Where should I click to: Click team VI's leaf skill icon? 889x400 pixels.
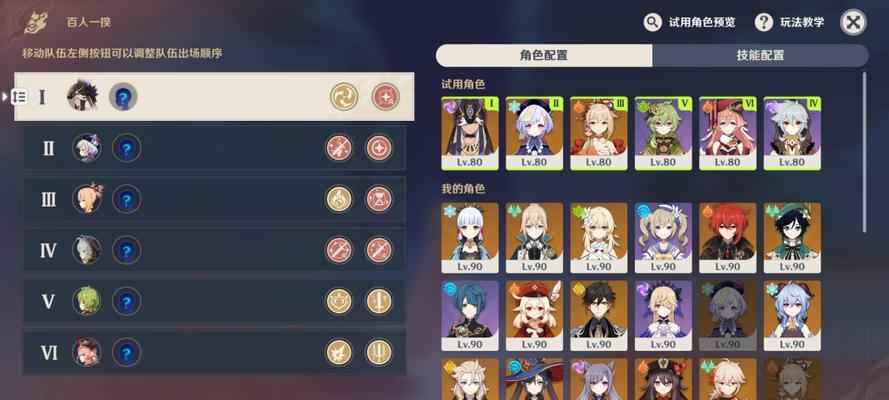pos(339,352)
